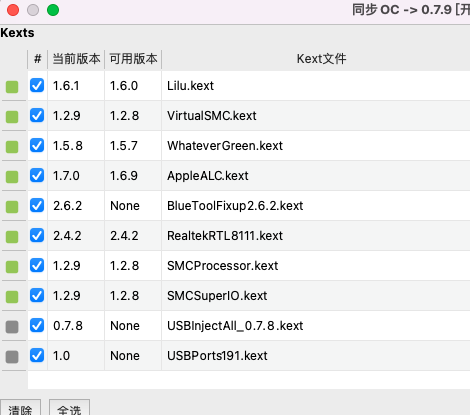
Task: Select the WhateverGreen.kext file name
Action: (225, 146)
